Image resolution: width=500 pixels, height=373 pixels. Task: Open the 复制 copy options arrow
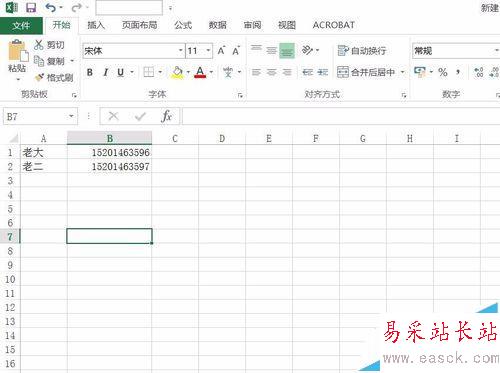[72, 61]
